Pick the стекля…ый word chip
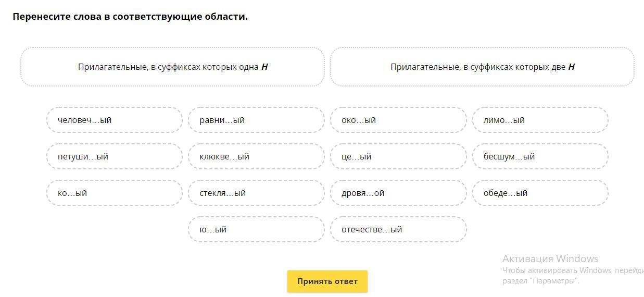The height and width of the screenshot is (297, 644). click(x=256, y=193)
